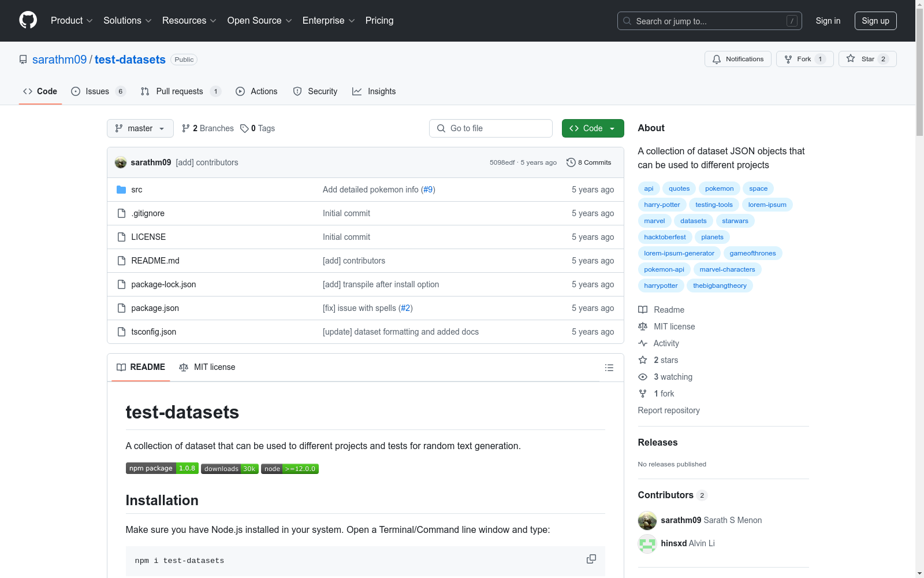Click the Activity pulse icon
The width and height of the screenshot is (924, 578).
click(x=643, y=343)
